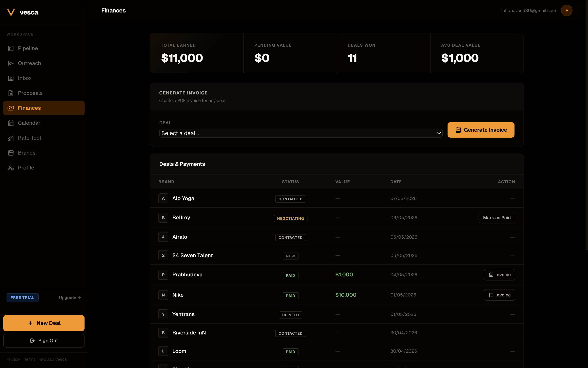Screen dimensions: 588x368
Task: Click the 24 Seven Talent avatar
Action: click(163, 256)
